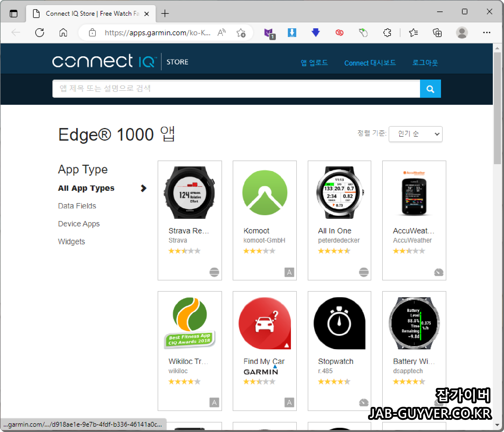Open the Favorites list icon
Image resolution: width=504 pixels, height=432 pixels.
pos(414,33)
